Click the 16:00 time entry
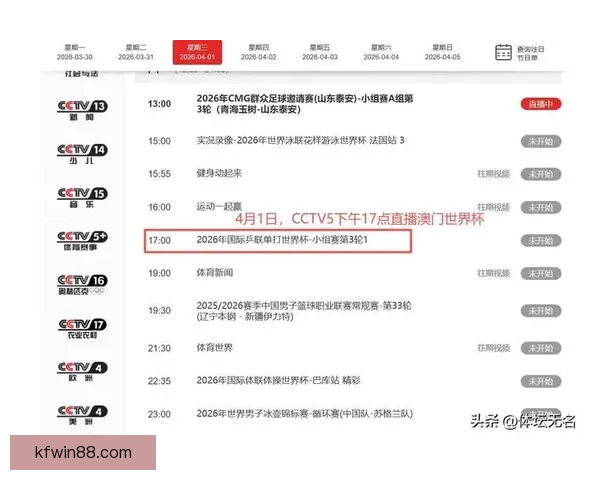 [x=159, y=207]
